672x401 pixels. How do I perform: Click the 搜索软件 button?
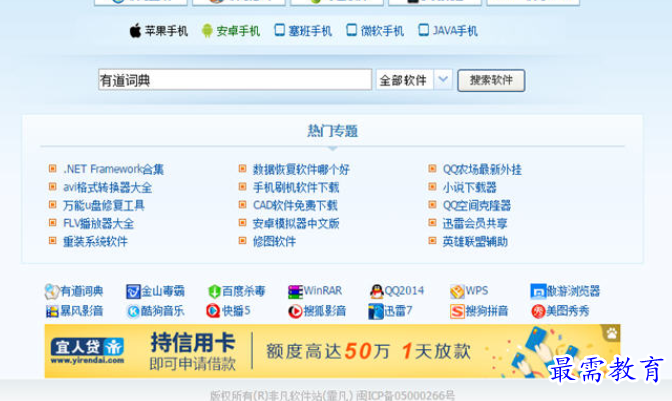click(x=491, y=81)
